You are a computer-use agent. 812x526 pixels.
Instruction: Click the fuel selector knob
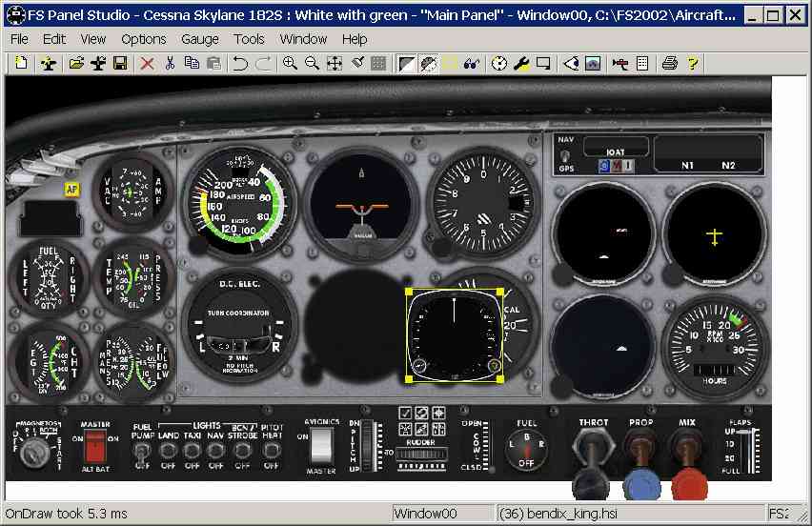[526, 450]
